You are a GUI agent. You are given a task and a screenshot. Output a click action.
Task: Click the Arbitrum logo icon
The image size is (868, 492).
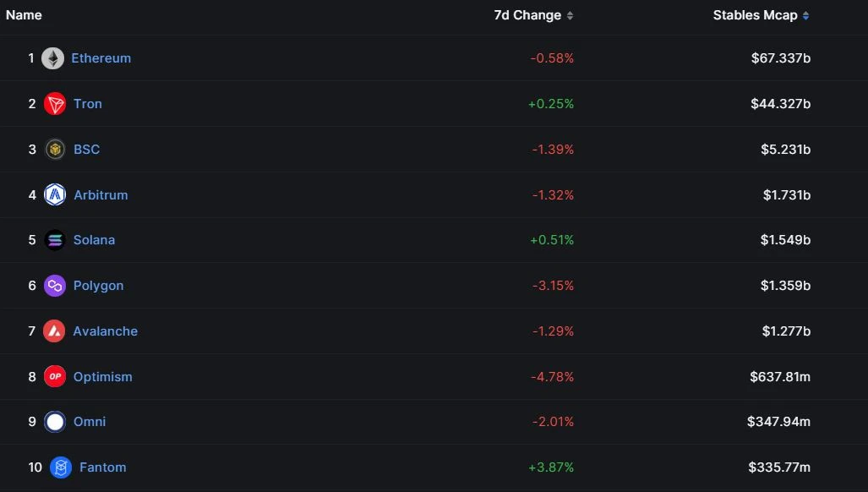pos(55,195)
